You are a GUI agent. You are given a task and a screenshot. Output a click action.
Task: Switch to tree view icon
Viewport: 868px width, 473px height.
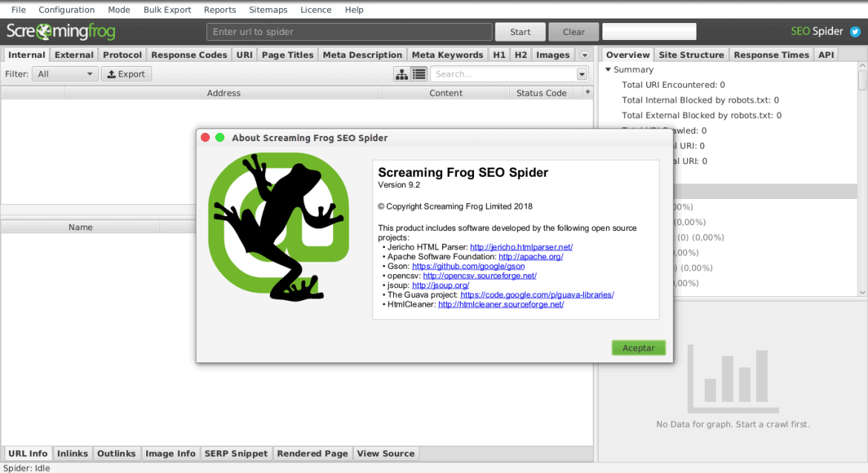(x=402, y=74)
